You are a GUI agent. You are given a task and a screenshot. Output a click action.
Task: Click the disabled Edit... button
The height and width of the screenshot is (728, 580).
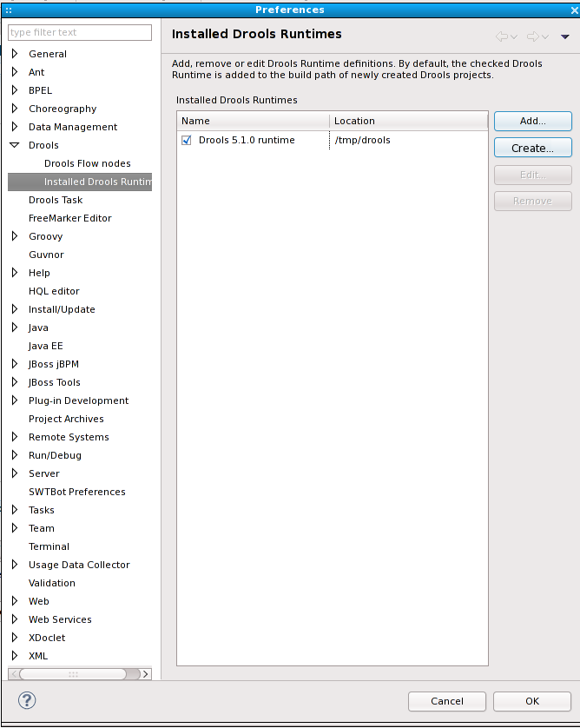click(532, 175)
